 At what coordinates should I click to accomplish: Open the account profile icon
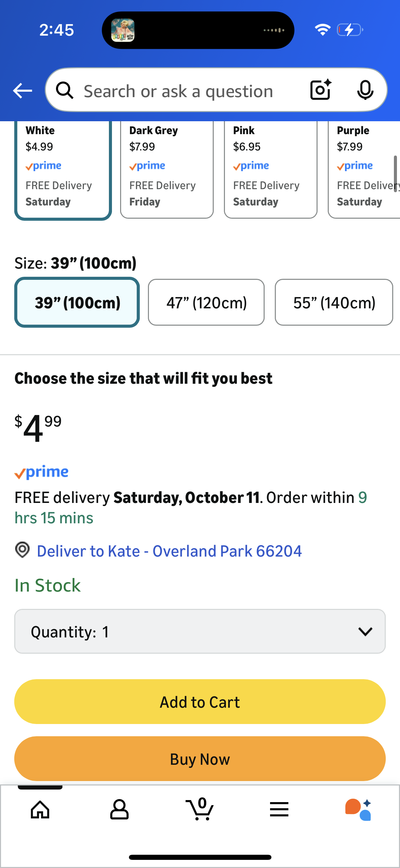(119, 810)
